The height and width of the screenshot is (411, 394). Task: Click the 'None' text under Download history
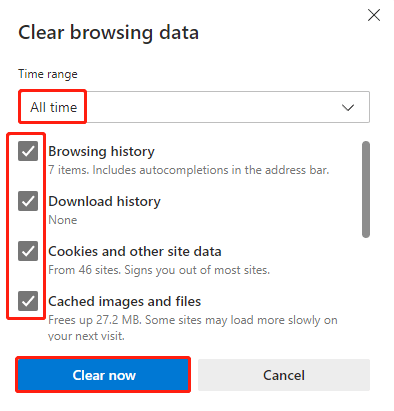[x=63, y=220]
